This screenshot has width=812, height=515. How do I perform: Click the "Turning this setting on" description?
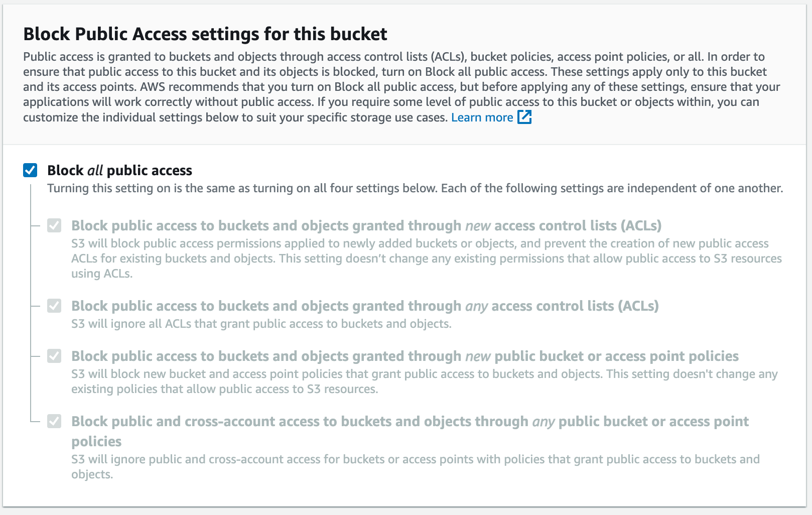coord(415,188)
